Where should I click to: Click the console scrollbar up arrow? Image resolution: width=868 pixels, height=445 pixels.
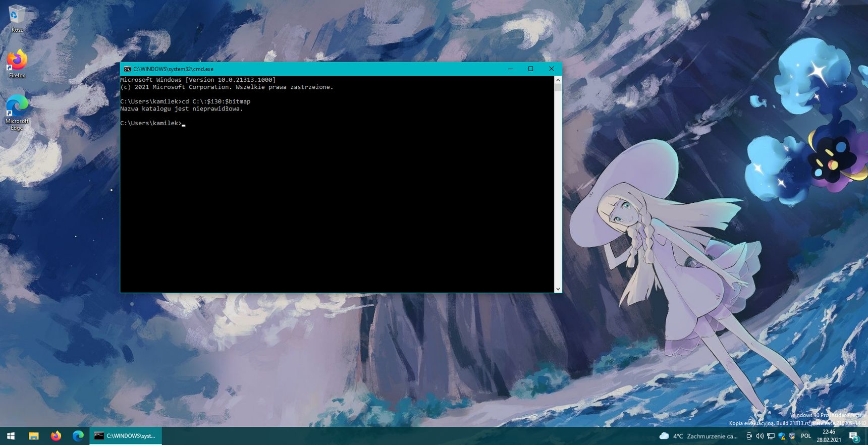pyautogui.click(x=558, y=80)
